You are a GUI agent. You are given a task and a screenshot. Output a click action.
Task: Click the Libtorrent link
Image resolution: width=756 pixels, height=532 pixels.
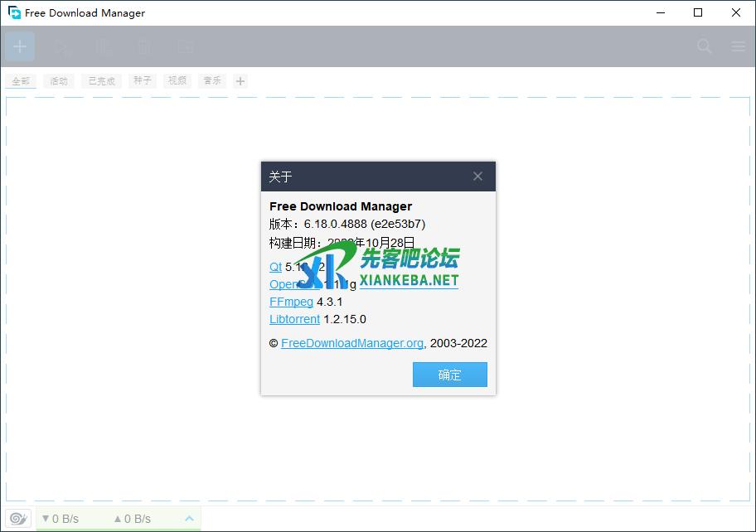(x=294, y=319)
